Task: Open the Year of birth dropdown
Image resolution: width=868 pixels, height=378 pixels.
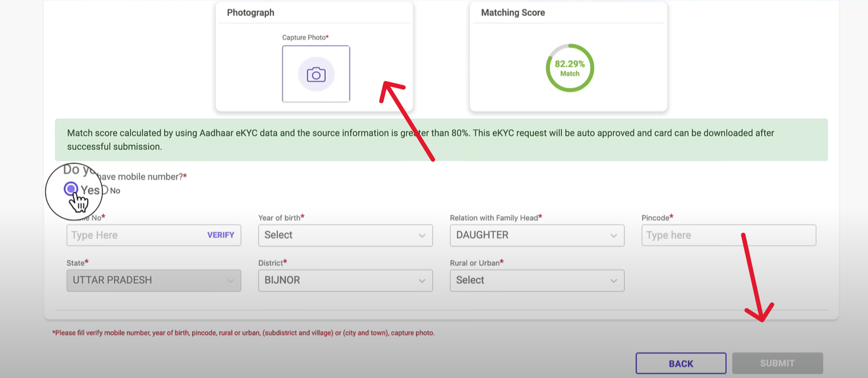Action: pyautogui.click(x=345, y=235)
